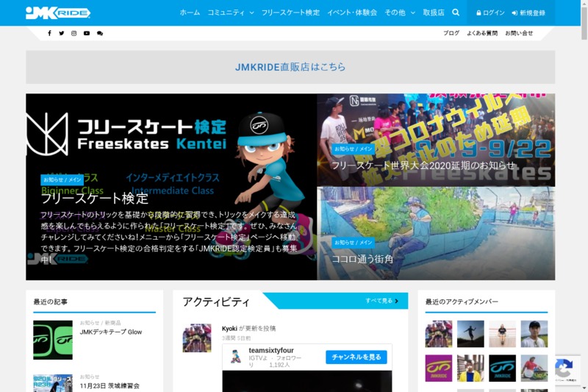This screenshot has height=392, width=588.
Task: Open the よくある質問 link
Action: [x=482, y=33]
